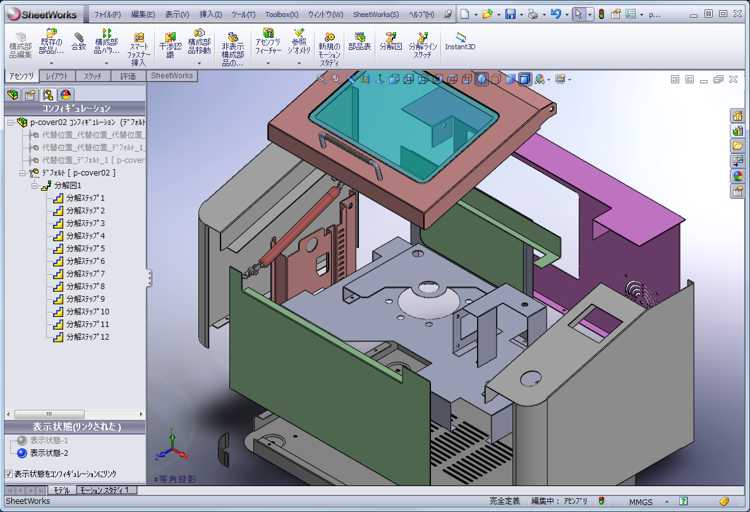
Task: Click the 合致 (mate) tool icon
Action: 79,40
